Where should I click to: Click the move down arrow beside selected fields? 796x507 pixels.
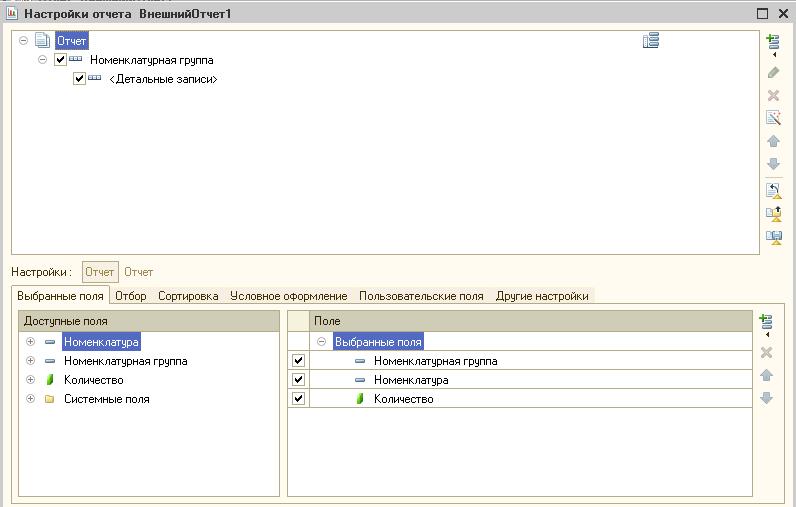(x=767, y=398)
